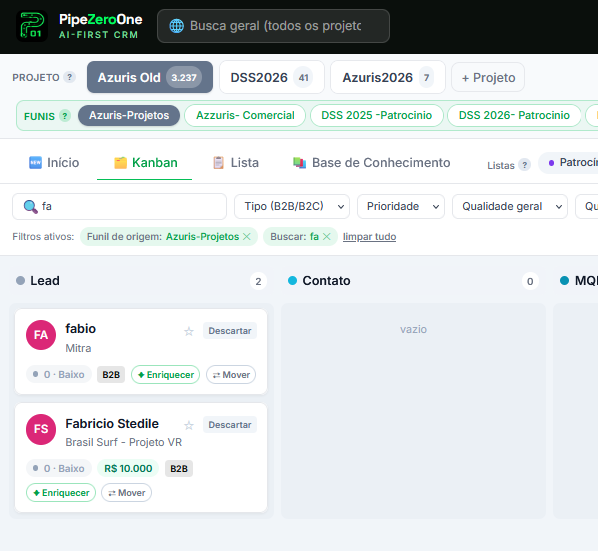Open the Prioridade dropdown
Image resolution: width=598 pixels, height=551 pixels.
point(401,206)
